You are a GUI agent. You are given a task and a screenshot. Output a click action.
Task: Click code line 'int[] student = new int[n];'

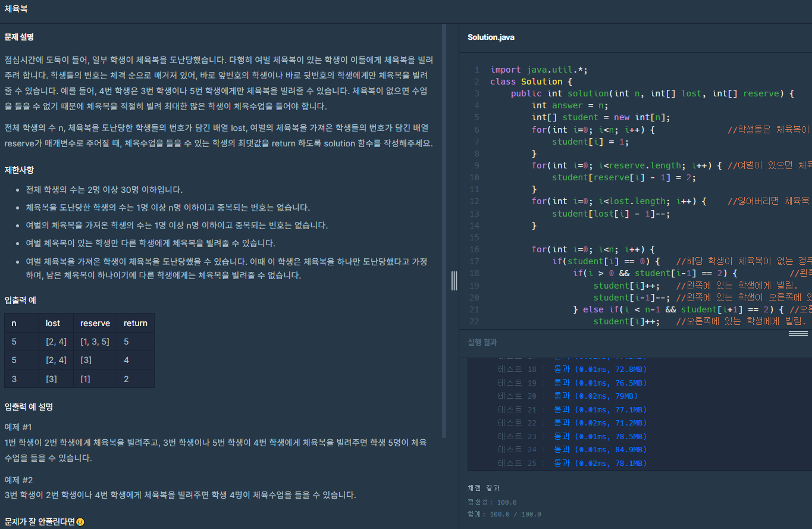[601, 117]
